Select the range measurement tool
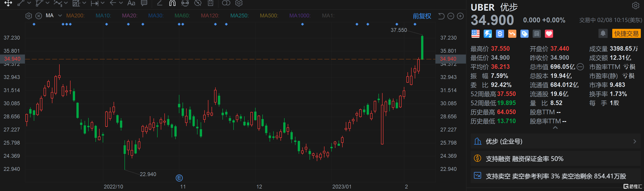Screen dimensions: 644x191 (95, 3)
